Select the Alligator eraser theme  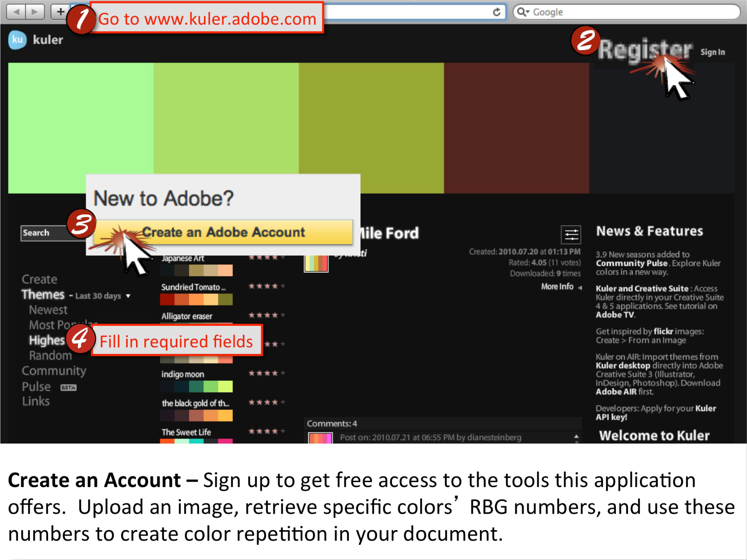[187, 316]
